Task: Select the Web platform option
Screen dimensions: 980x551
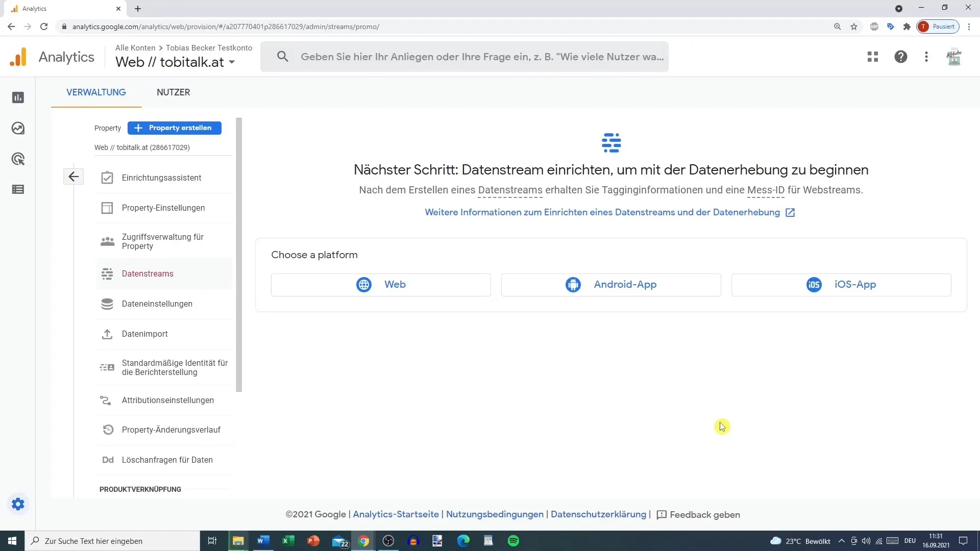Action: click(x=381, y=284)
